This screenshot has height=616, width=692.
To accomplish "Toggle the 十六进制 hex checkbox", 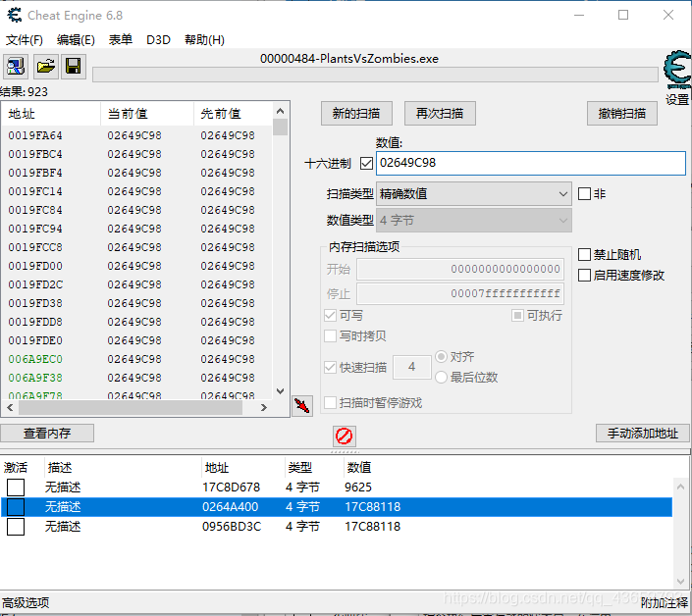I will click(366, 163).
